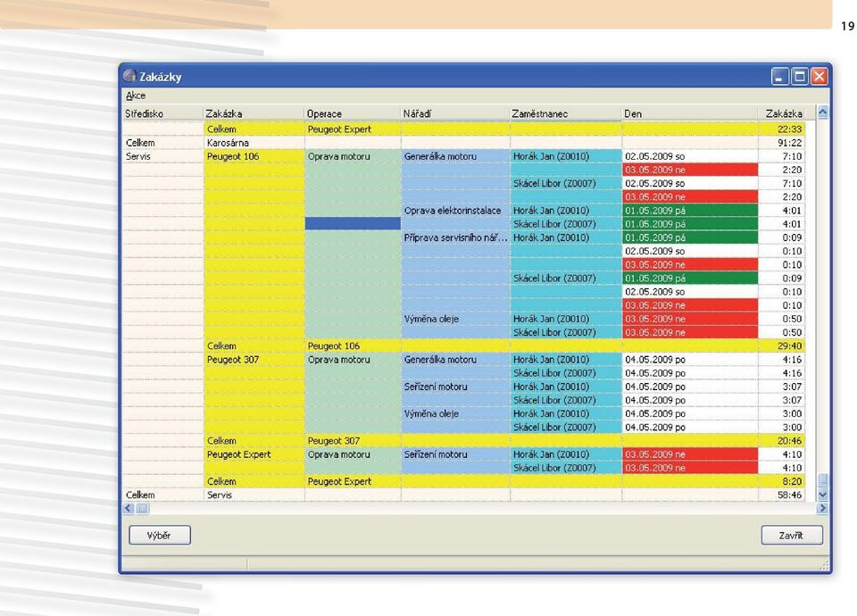Select the 58:46 Servis total value

click(782, 495)
